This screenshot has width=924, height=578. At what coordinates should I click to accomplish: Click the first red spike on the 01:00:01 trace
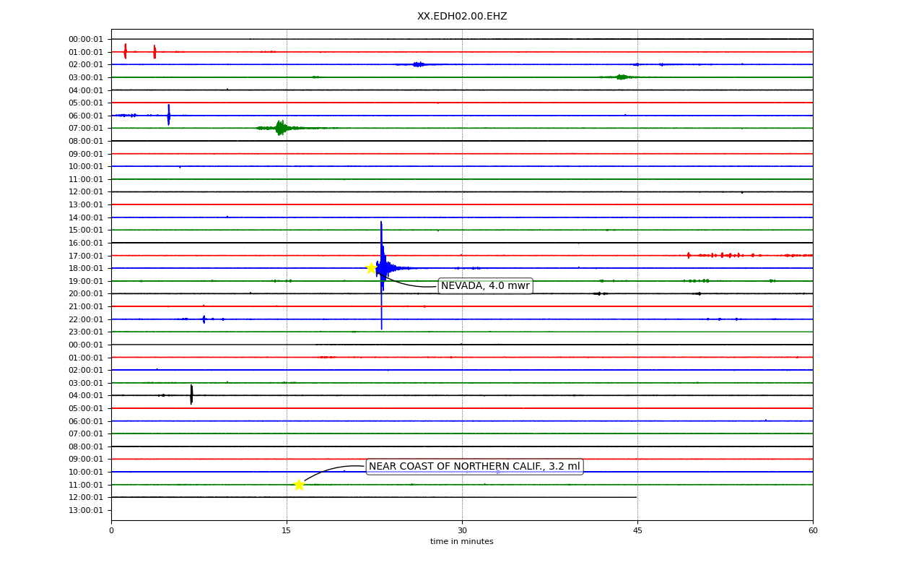point(125,51)
